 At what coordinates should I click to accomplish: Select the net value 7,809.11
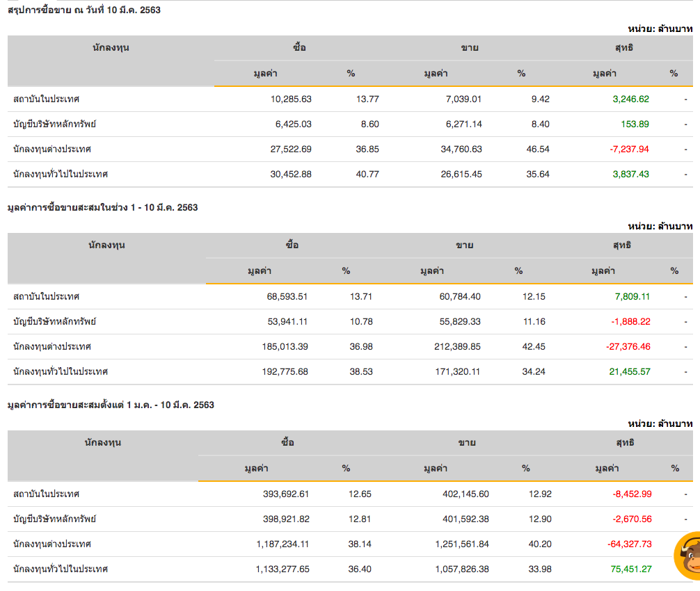click(x=632, y=296)
